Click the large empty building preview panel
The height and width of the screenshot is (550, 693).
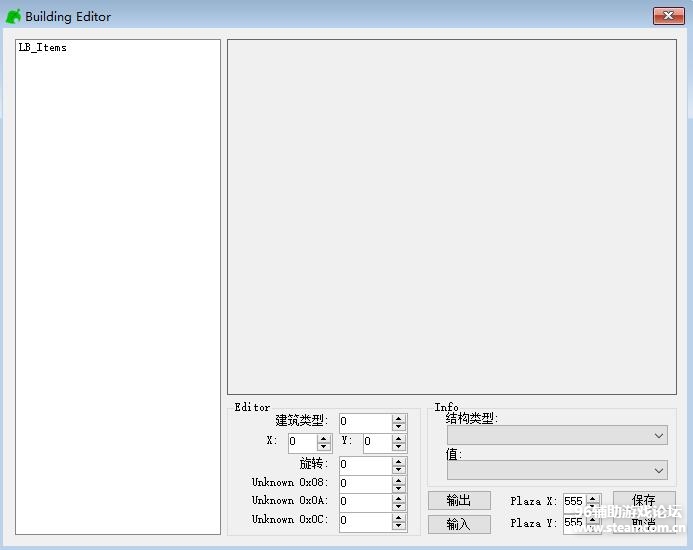451,216
